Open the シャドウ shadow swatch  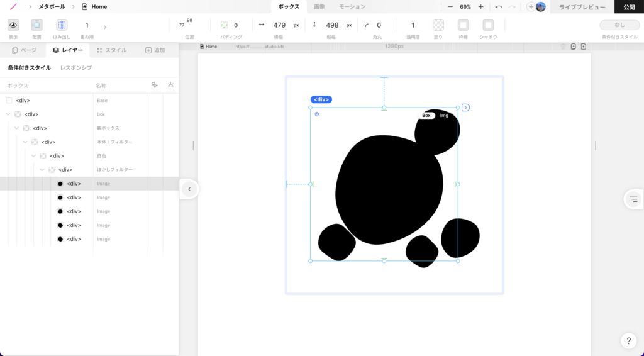[x=488, y=25]
